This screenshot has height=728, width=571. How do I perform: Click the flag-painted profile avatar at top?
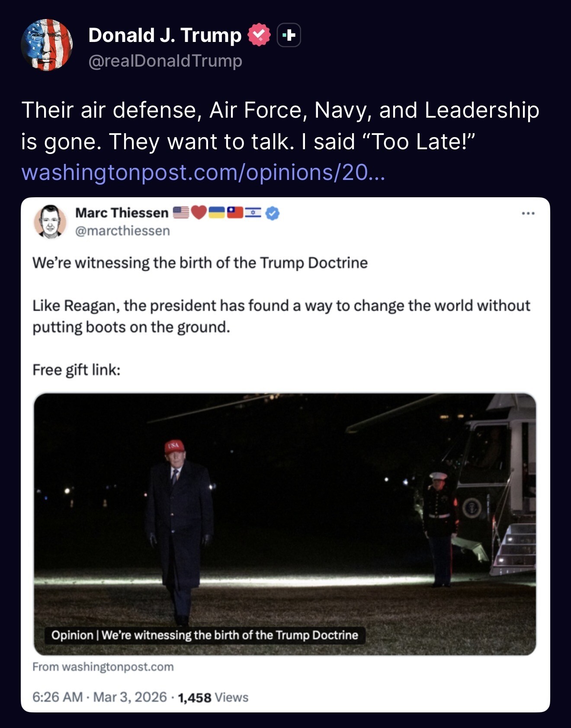coord(47,45)
